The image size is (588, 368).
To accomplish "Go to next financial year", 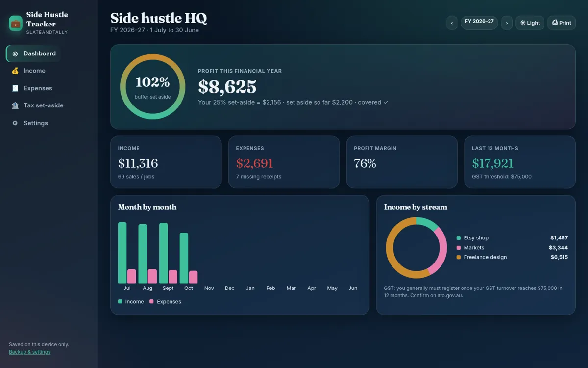I will click(507, 23).
